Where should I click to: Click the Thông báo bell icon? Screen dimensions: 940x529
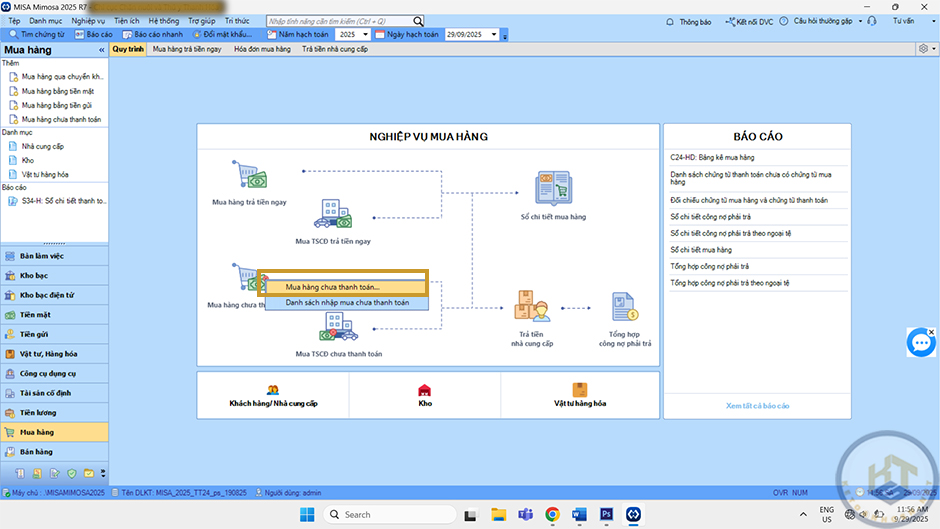point(671,20)
